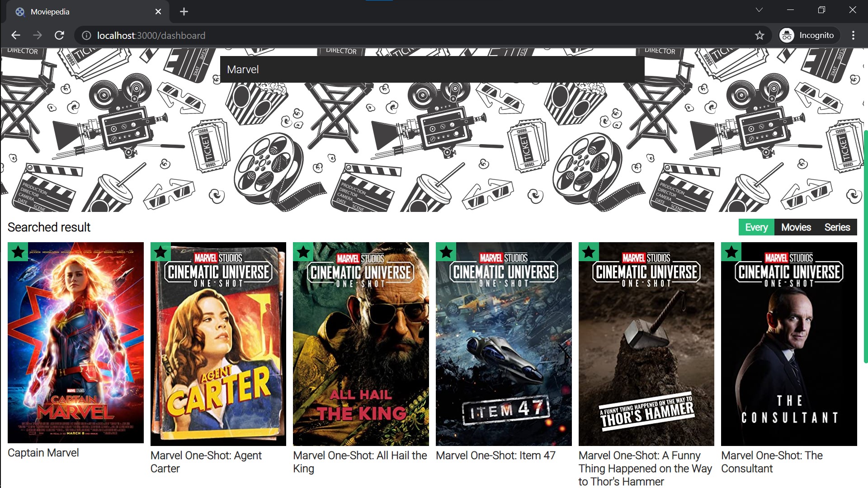Select the star on All Hail the King poster

(303, 252)
